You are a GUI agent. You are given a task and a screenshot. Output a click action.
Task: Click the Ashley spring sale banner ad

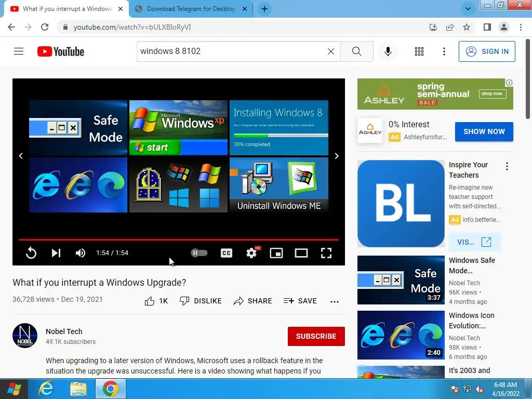pos(435,94)
